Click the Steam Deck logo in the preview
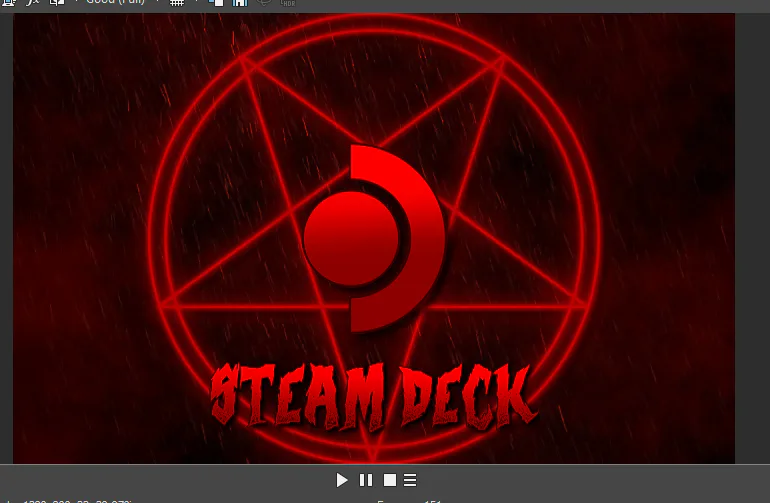 coord(374,238)
